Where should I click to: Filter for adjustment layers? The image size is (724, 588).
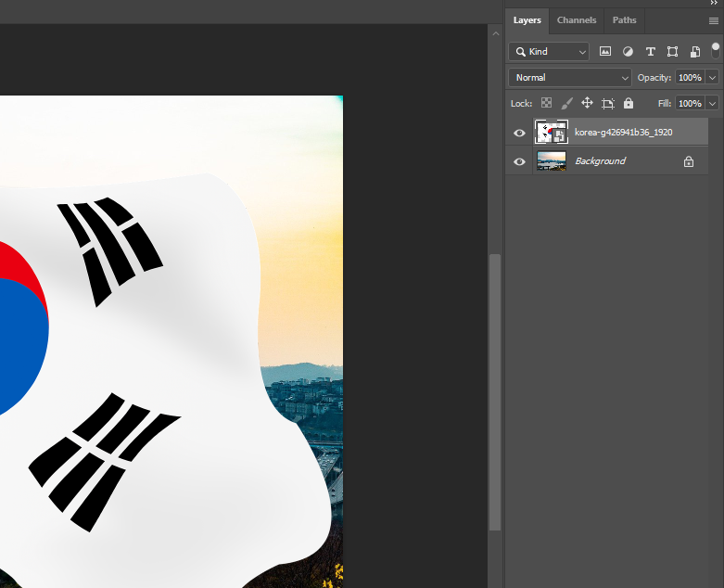click(628, 52)
